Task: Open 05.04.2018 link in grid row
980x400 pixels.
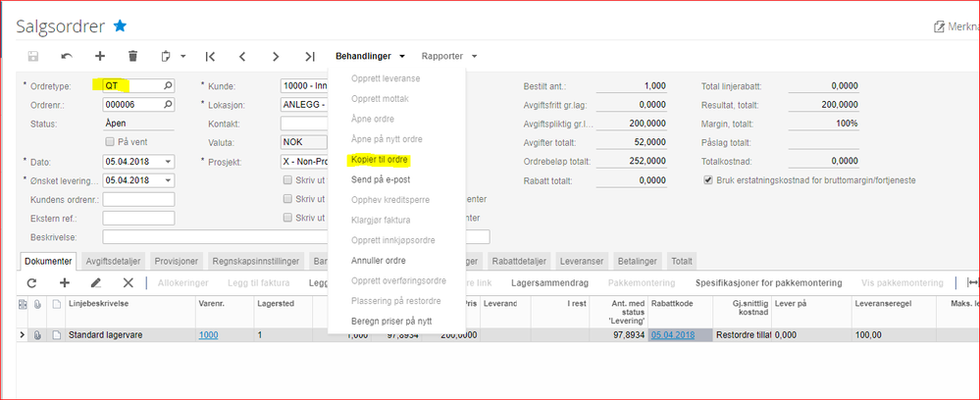Action: tap(673, 335)
